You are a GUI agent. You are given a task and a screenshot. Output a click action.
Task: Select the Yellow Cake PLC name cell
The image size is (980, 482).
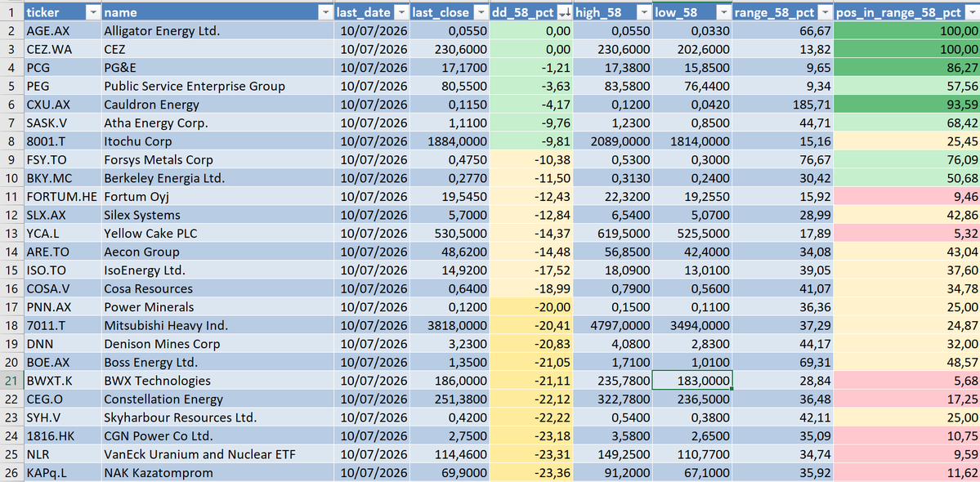(217, 234)
